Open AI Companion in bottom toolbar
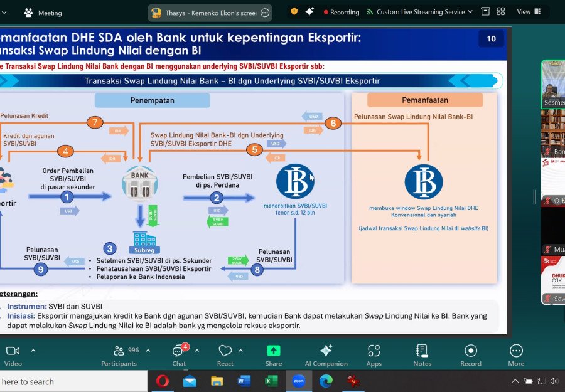Image resolution: width=565 pixels, height=392 pixels. tap(326, 356)
